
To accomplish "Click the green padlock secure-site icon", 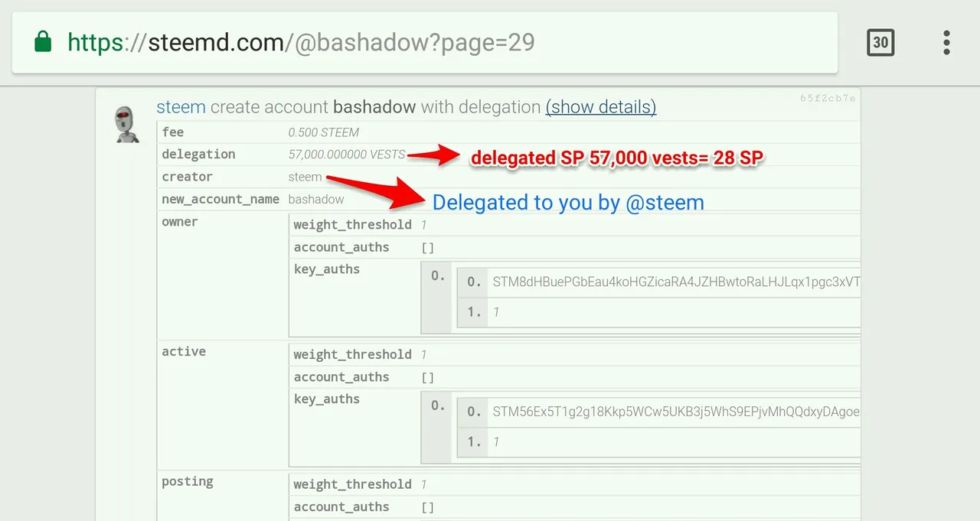I will pyautogui.click(x=43, y=42).
